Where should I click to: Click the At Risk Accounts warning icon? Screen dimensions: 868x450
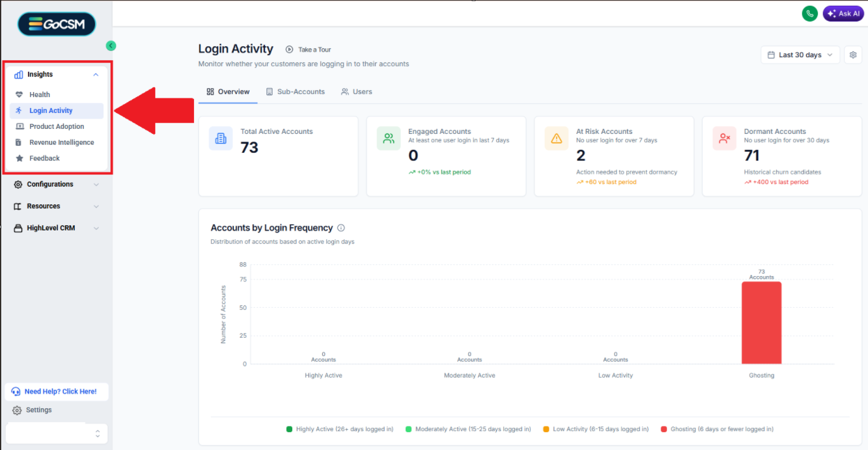tap(557, 138)
